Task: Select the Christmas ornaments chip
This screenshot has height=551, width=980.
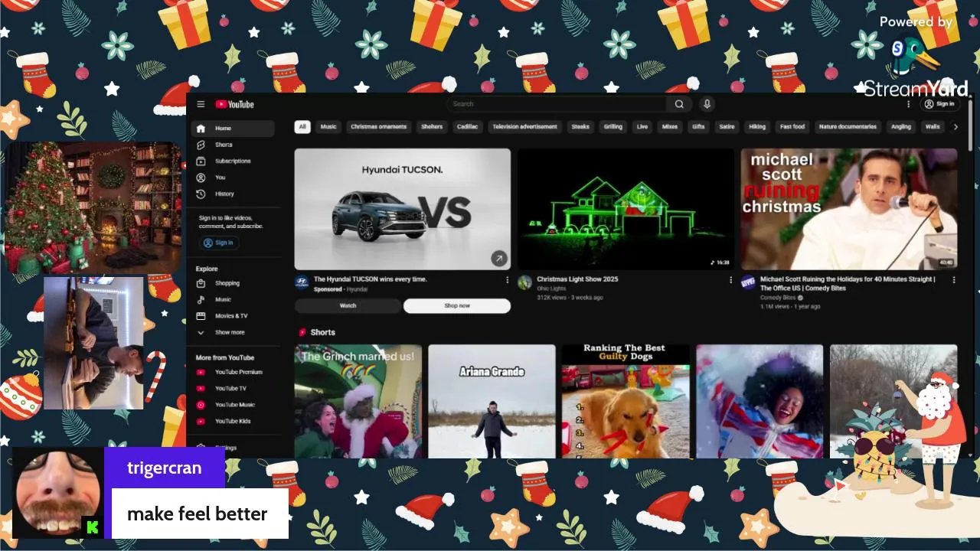Action: 378,127
